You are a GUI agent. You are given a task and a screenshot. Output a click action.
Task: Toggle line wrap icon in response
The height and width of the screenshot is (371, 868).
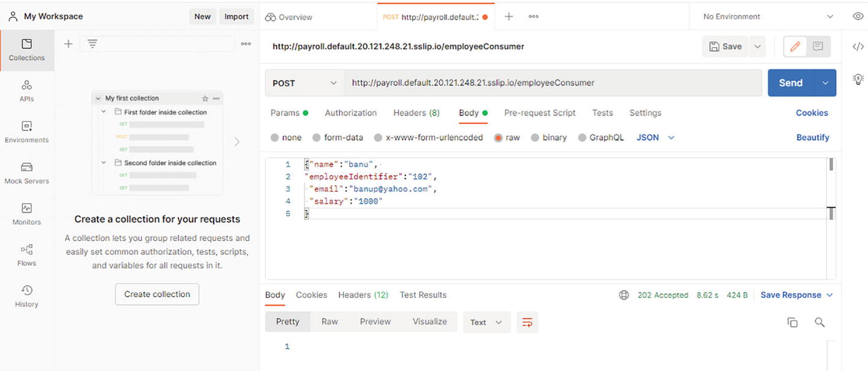pyautogui.click(x=527, y=322)
